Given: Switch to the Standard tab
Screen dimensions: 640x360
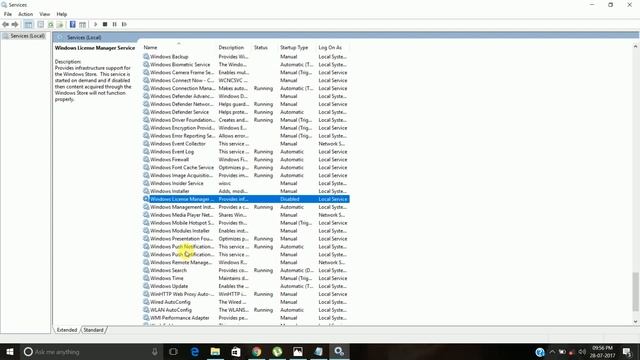Looking at the screenshot, I should click(x=93, y=330).
